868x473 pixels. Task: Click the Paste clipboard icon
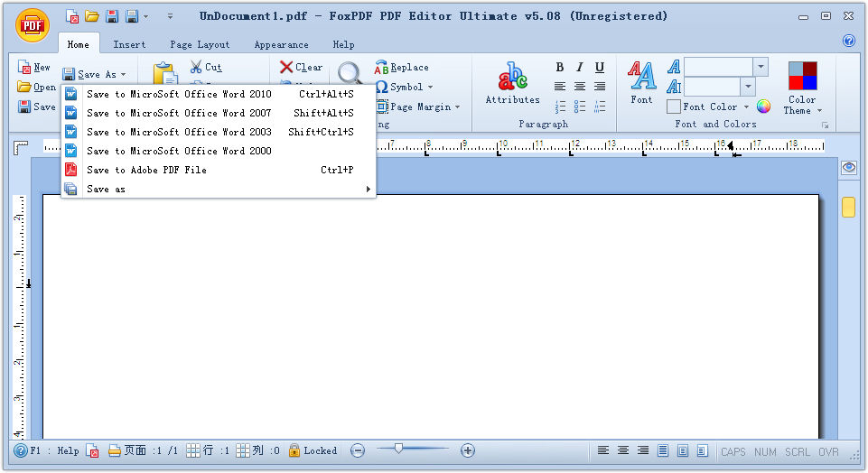(x=165, y=72)
